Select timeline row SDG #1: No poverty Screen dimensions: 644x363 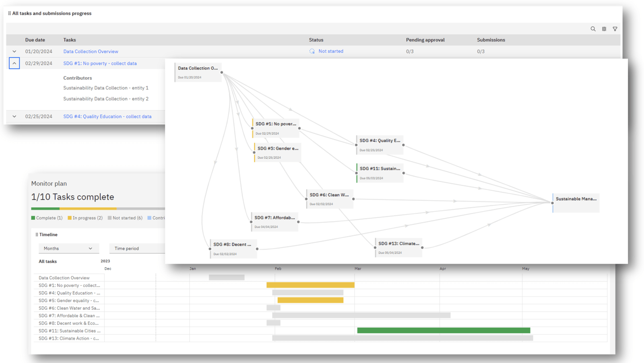tap(69, 285)
